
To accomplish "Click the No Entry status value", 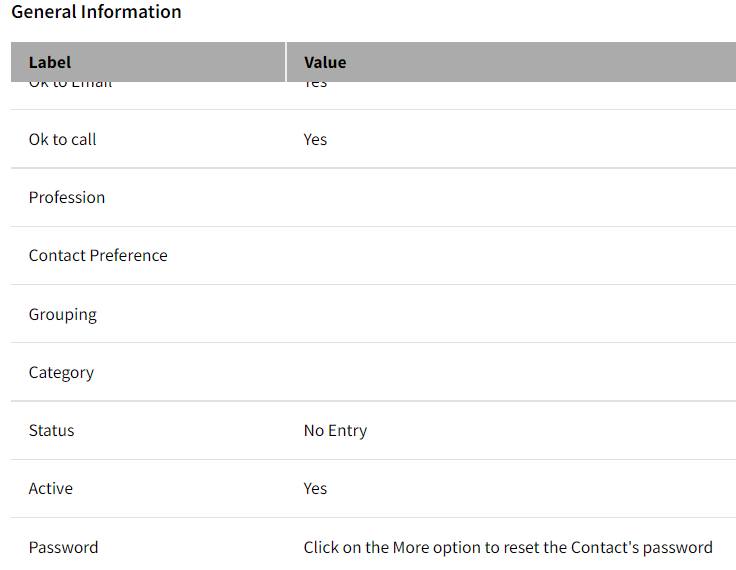I will (x=336, y=431).
